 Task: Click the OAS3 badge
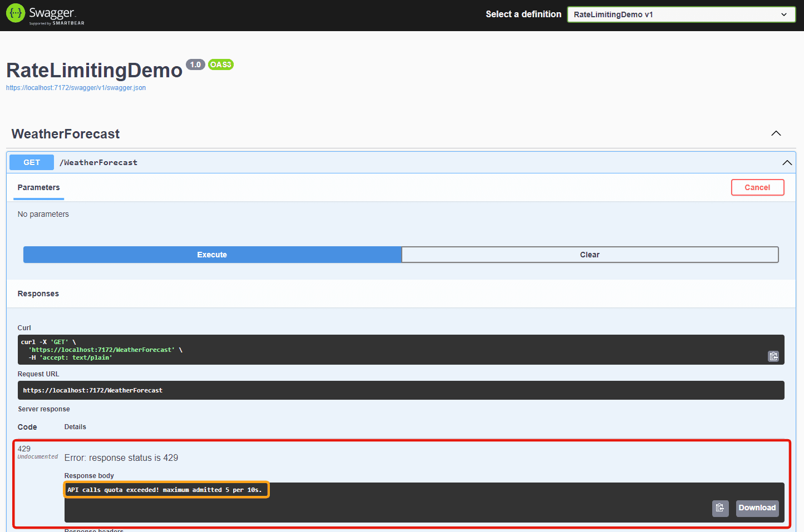tap(221, 64)
